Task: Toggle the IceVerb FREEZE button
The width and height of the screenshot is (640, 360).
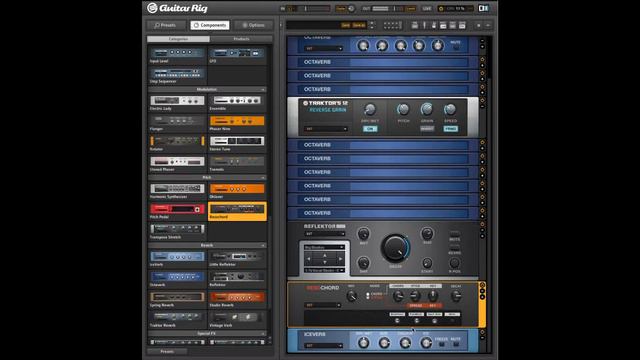Action: pos(441,344)
